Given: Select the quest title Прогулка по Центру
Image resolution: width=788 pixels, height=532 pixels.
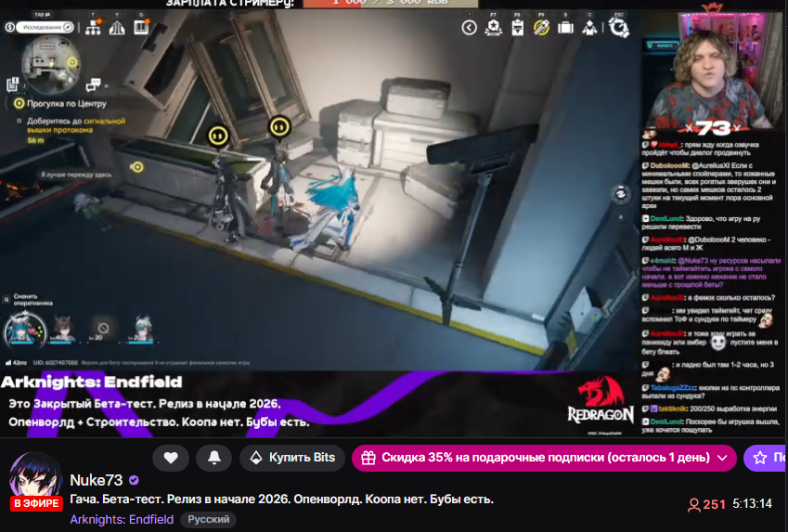Looking at the screenshot, I should [x=66, y=104].
